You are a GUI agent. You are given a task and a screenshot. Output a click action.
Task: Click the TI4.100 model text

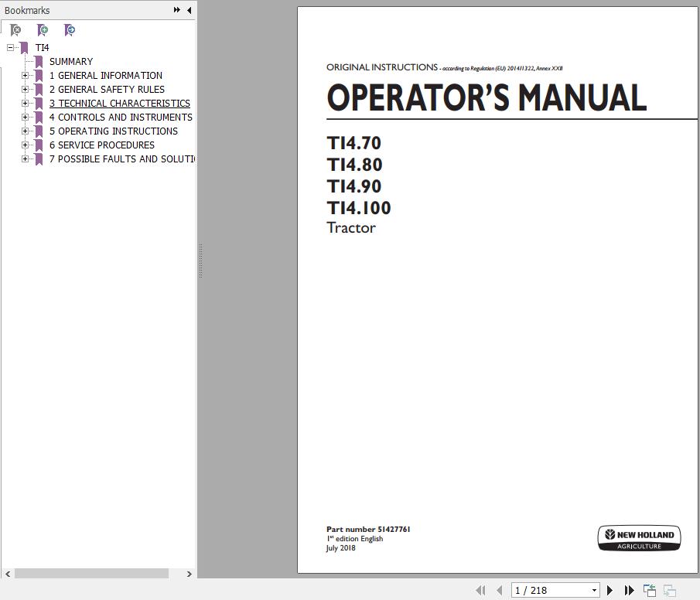(359, 208)
